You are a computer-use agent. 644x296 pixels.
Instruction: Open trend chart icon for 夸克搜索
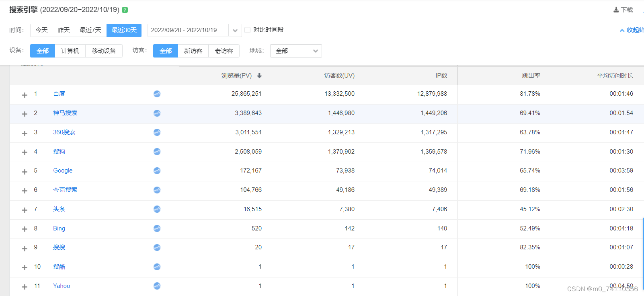click(x=157, y=190)
